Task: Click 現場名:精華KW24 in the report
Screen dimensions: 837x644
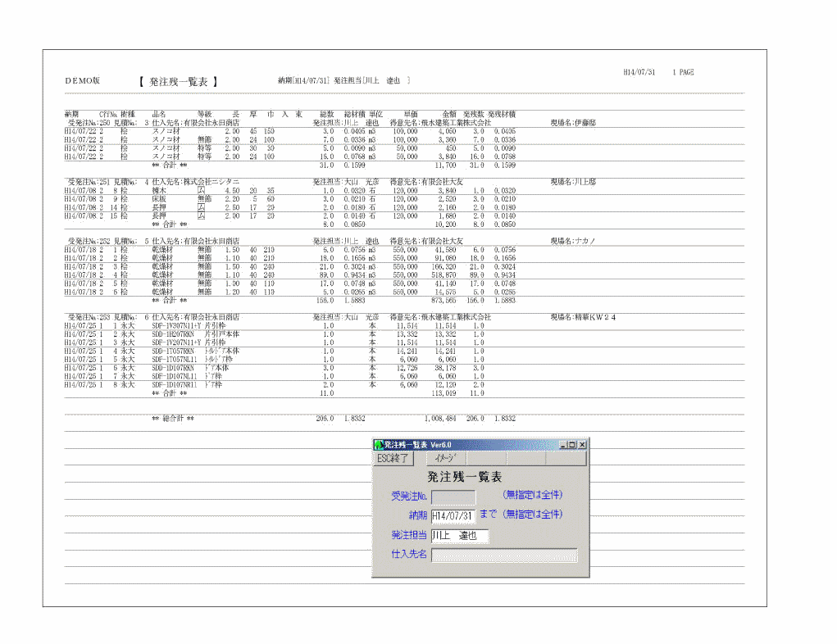Action: coord(584,317)
